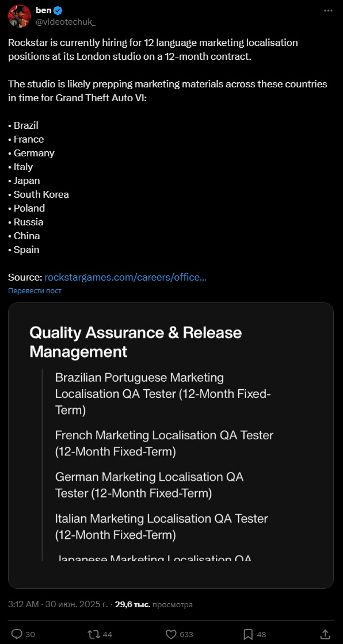Screen dimensions: 343x644
Task: Click the display name ben
Action: point(44,11)
